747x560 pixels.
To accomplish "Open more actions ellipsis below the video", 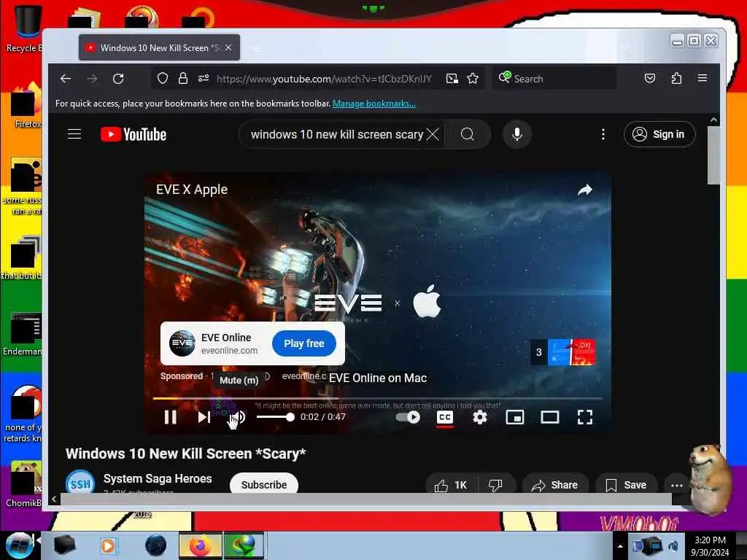I will [x=676, y=485].
